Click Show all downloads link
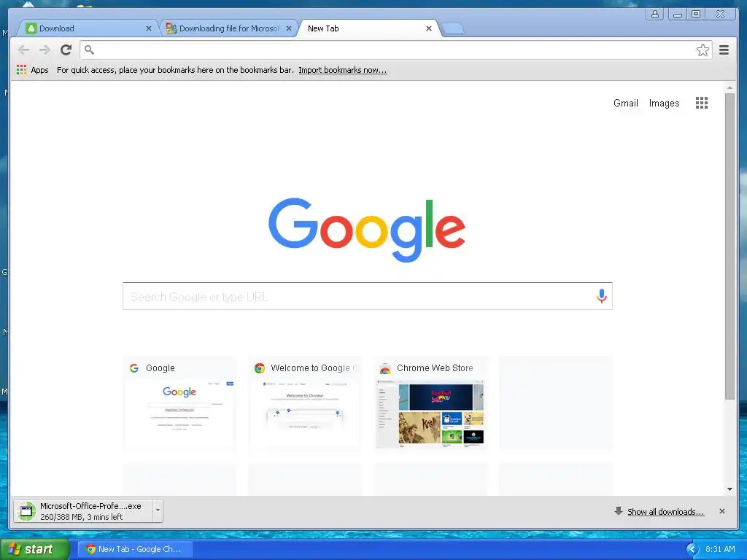747x560 pixels. pyautogui.click(x=665, y=512)
